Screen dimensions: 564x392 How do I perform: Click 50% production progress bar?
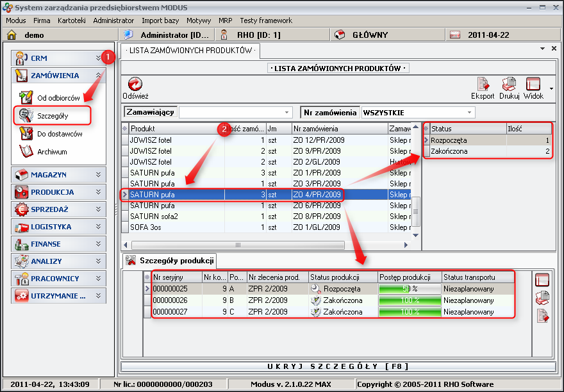(410, 289)
